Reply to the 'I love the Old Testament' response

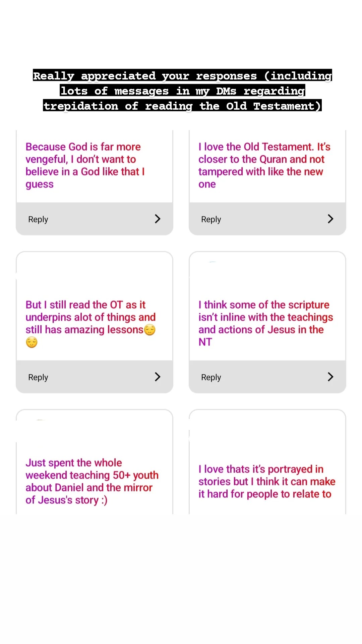pos(211,219)
